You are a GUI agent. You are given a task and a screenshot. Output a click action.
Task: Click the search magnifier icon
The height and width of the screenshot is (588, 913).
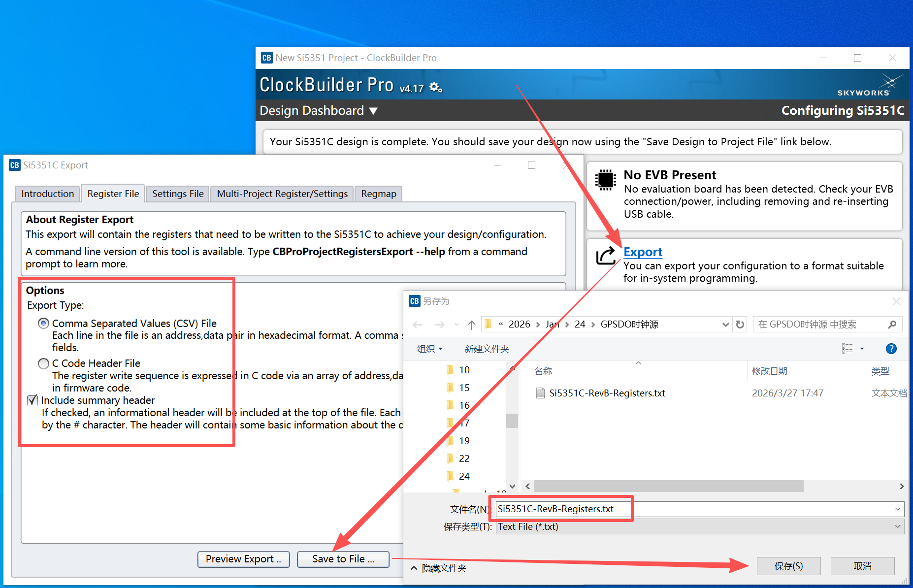[x=892, y=325]
